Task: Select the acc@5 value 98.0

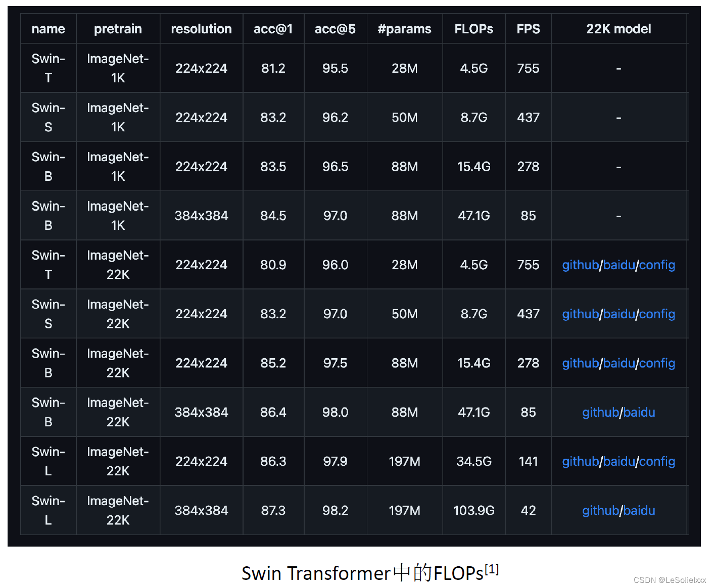Action: pyautogui.click(x=335, y=412)
